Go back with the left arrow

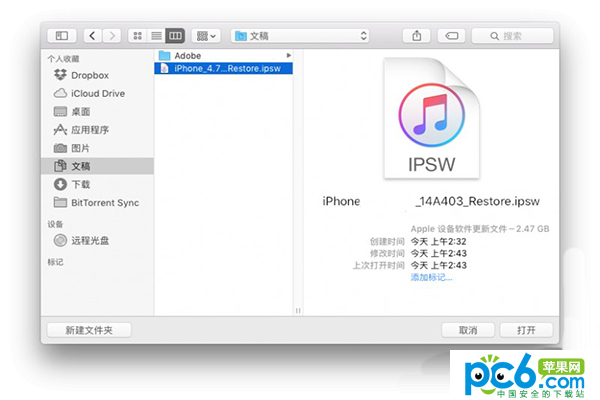click(93, 36)
